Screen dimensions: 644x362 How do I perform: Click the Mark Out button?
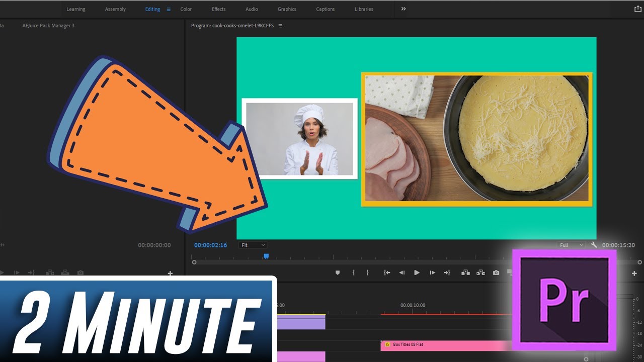pos(367,273)
